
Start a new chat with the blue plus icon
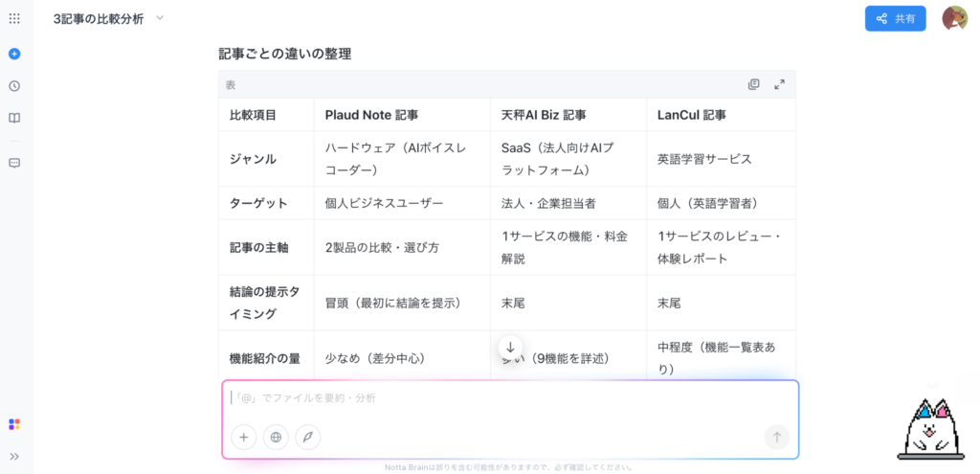(x=14, y=54)
